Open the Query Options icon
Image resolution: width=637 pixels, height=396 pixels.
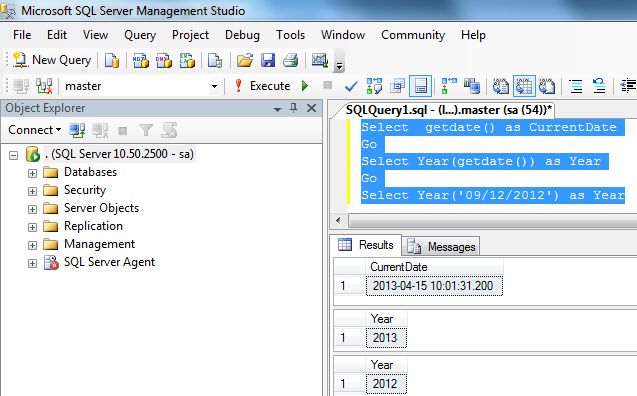pyautogui.click(x=397, y=86)
